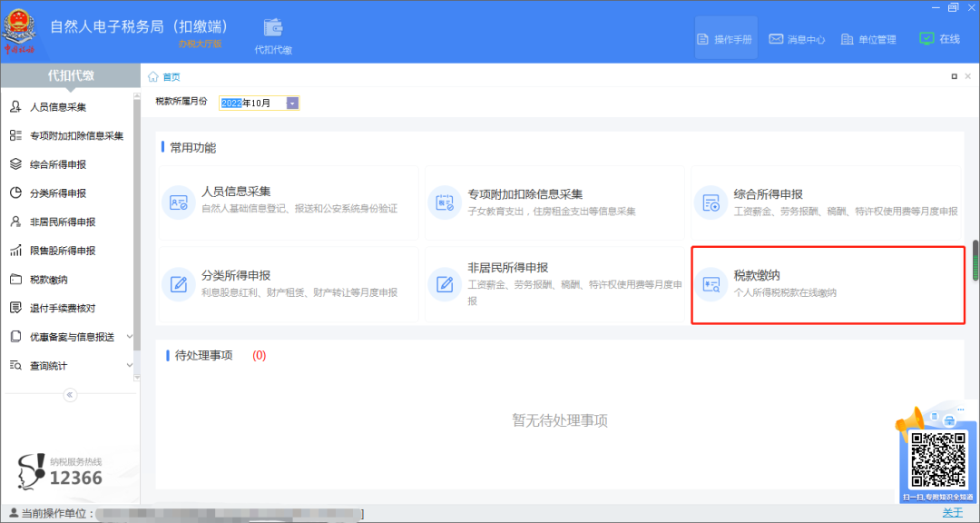Click the 代扣代缴 sidebar header
This screenshot has height=523, width=980.
coord(71,75)
